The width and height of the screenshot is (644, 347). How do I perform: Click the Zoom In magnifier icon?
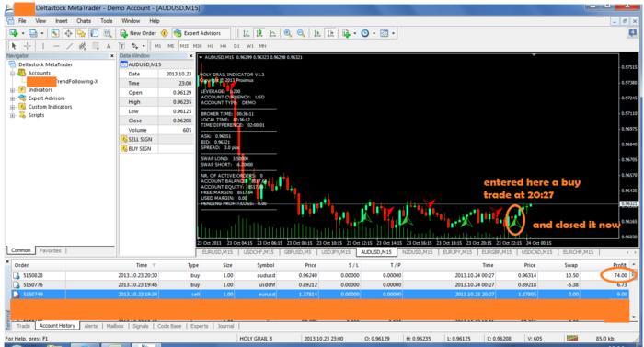[x=287, y=33]
